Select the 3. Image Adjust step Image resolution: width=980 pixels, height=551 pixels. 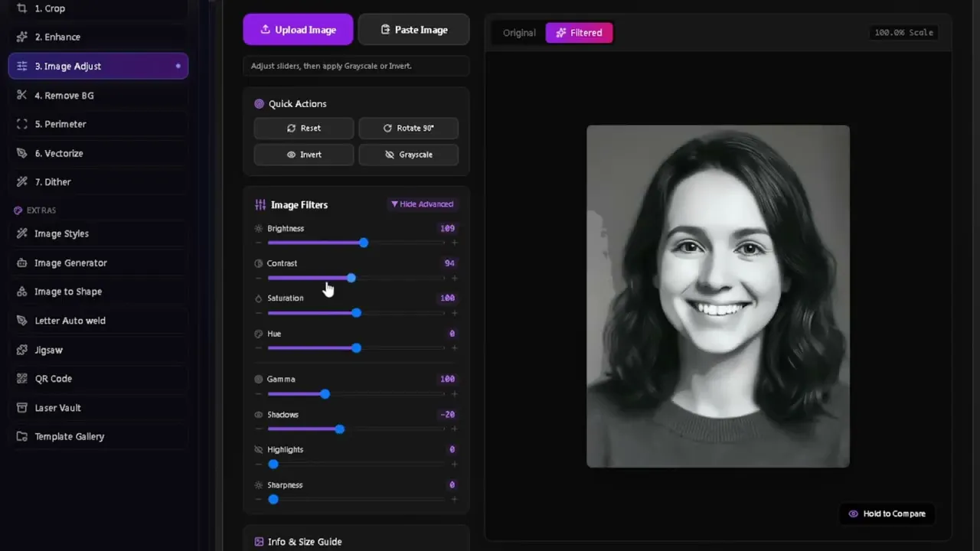click(98, 66)
